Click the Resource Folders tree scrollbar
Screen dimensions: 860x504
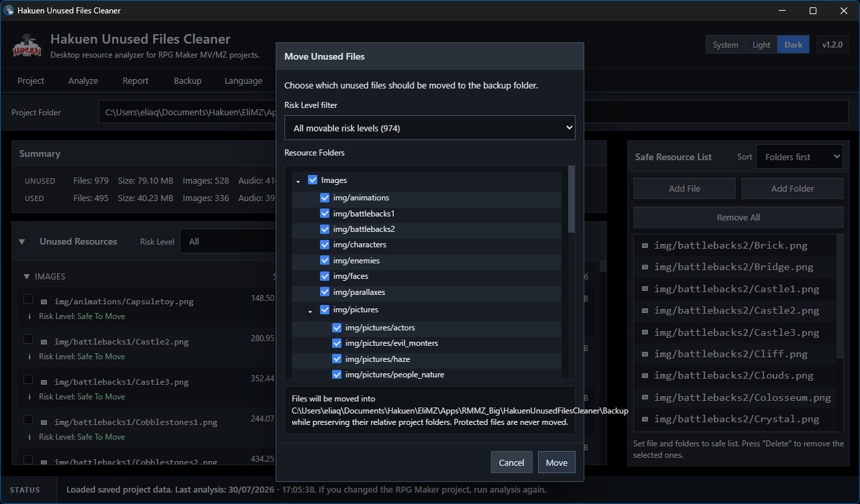pos(572,199)
